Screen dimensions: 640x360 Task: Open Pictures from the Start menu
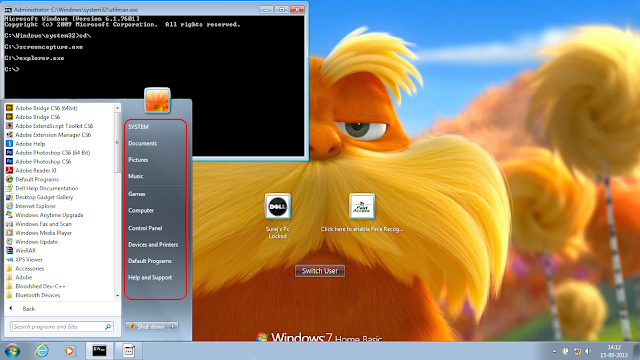point(138,160)
